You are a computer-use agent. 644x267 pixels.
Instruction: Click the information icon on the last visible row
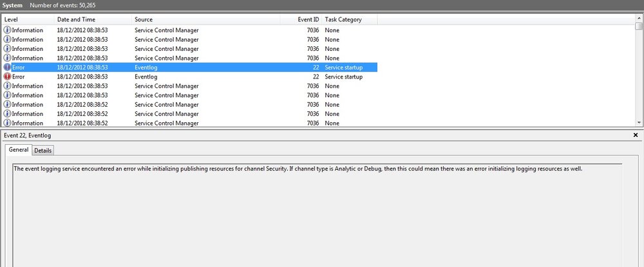[x=7, y=123]
